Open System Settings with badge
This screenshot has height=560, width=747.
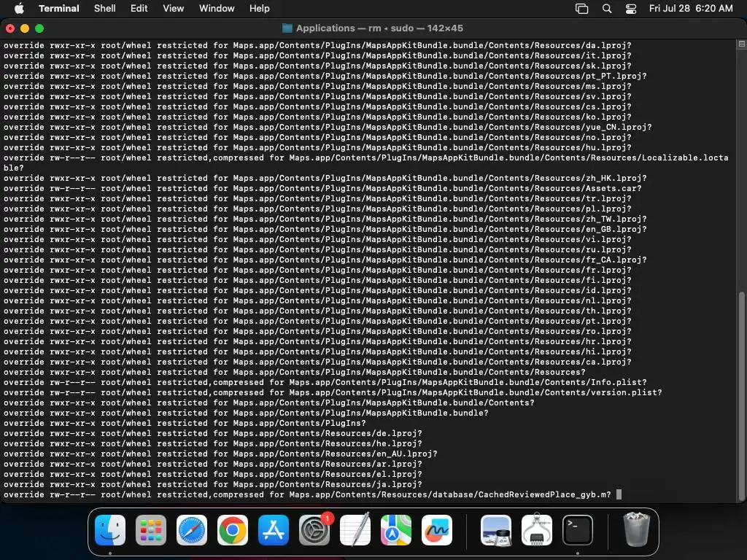pyautogui.click(x=314, y=530)
